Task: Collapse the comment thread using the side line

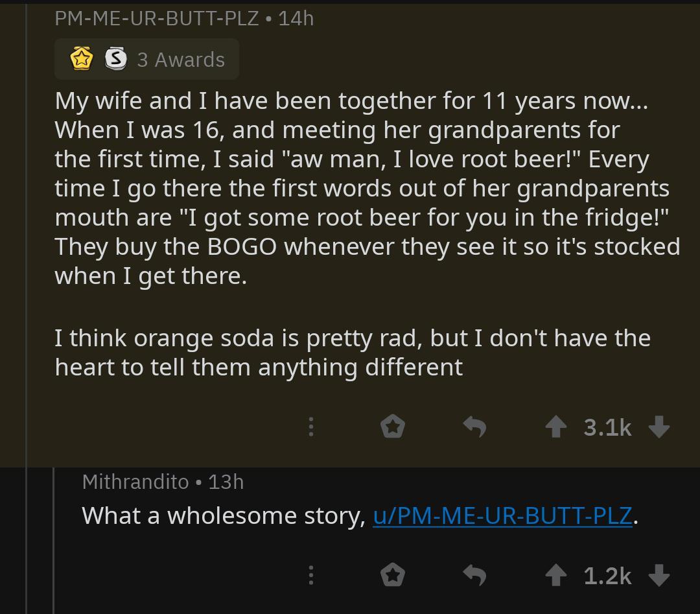Action: 25,259
